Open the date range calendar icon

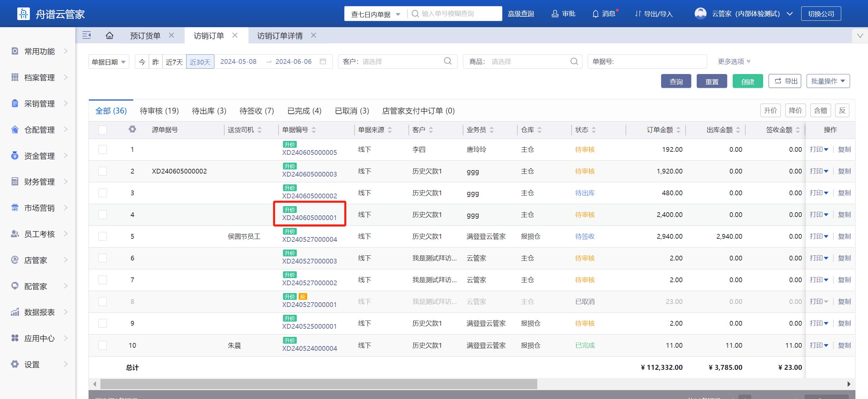[x=323, y=61]
